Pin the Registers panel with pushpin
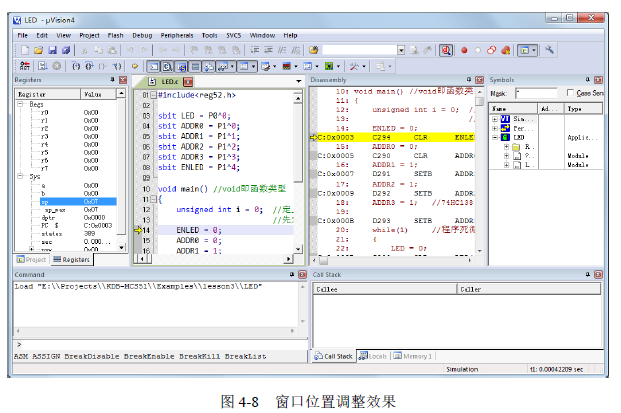This screenshot has width=621, height=413. point(110,79)
